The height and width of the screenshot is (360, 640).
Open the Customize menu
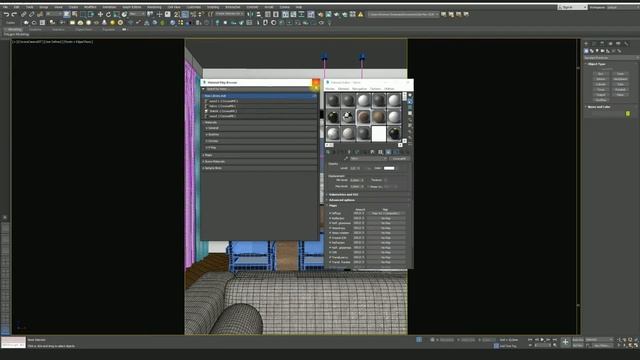(194, 7)
